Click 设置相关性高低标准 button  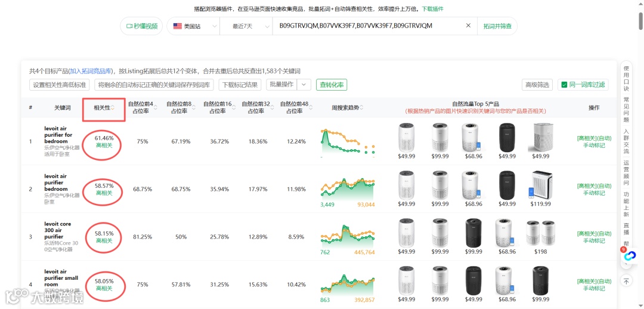[60, 85]
